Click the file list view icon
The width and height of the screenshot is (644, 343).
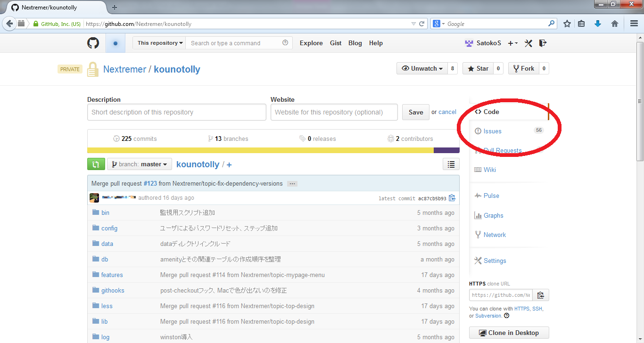point(451,164)
